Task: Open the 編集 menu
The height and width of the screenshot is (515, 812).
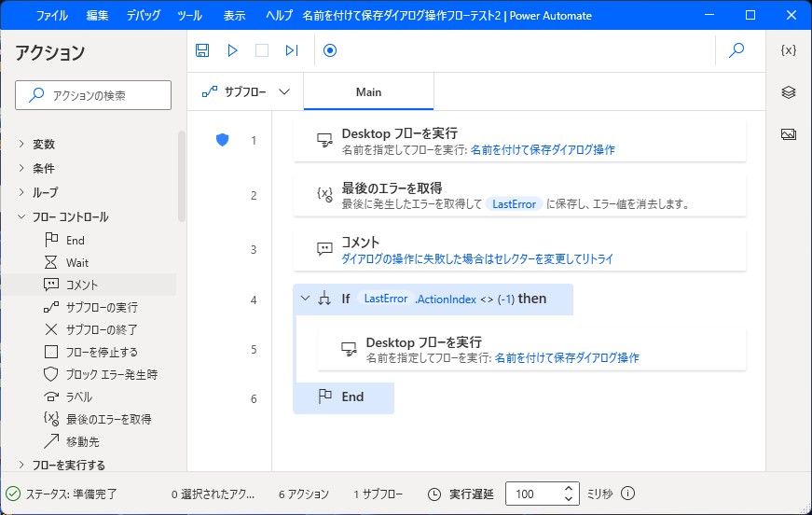Action: 97,16
